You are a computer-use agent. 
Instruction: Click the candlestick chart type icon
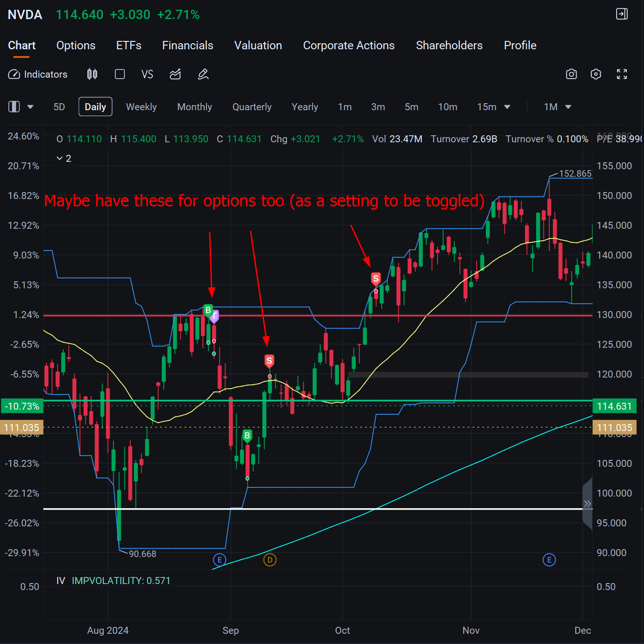(92, 74)
